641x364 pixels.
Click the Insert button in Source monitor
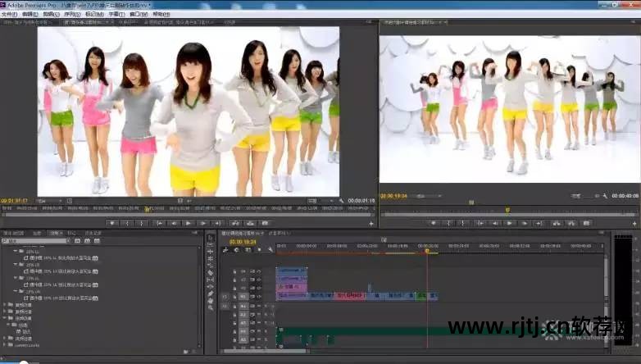tap(235, 223)
